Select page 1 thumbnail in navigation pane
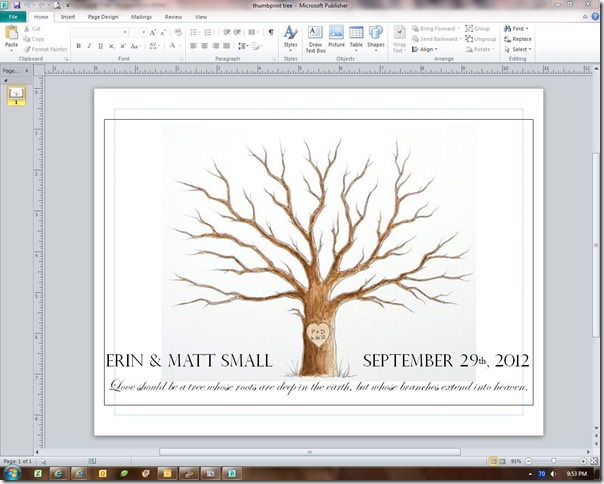The height and width of the screenshot is (484, 604). (x=16, y=95)
